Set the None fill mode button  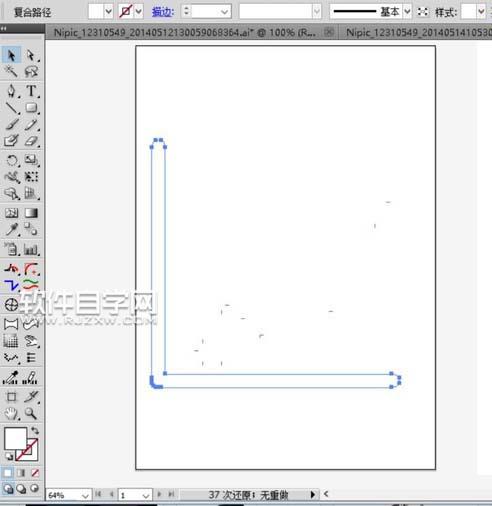[x=35, y=473]
